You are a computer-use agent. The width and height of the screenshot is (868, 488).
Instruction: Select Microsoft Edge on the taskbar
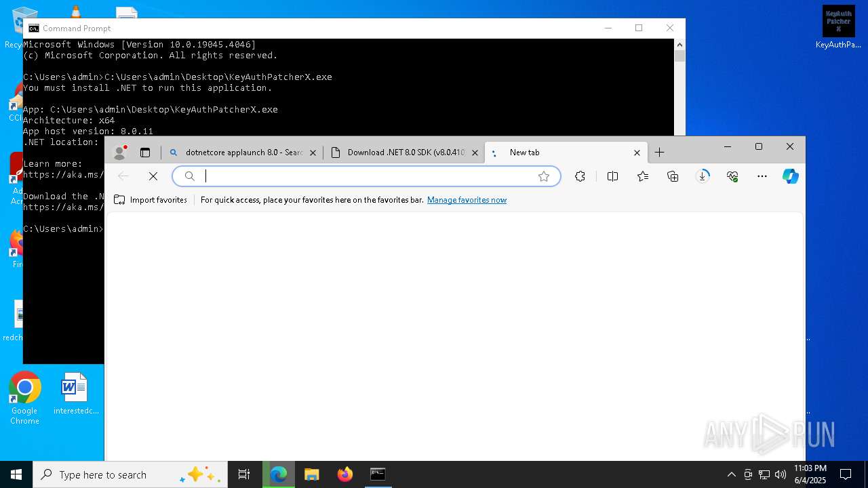pyautogui.click(x=279, y=474)
